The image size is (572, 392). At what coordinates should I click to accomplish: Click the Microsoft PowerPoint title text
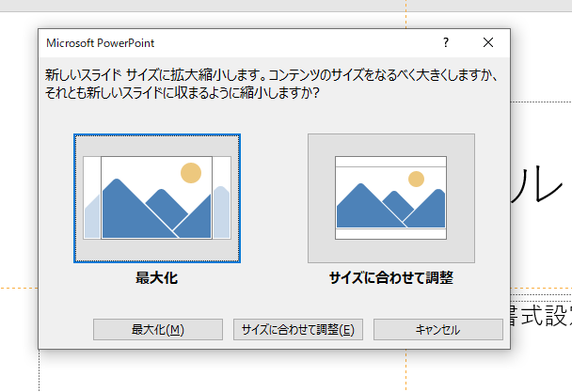pyautogui.click(x=101, y=43)
